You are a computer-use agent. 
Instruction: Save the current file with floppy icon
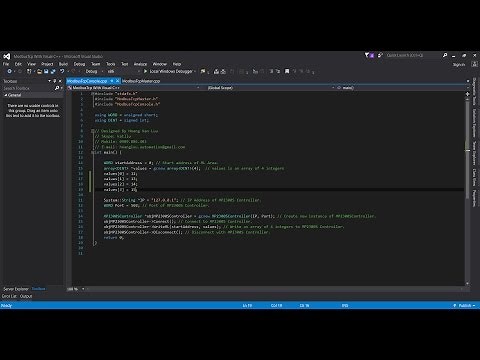click(x=46, y=71)
